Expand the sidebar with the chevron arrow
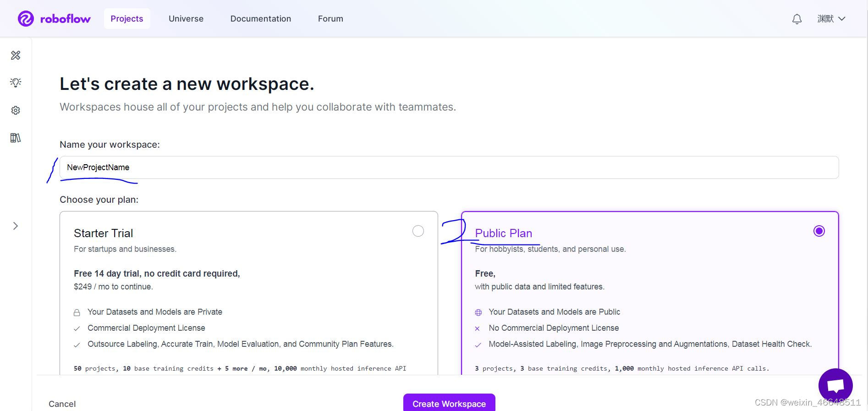 click(16, 226)
